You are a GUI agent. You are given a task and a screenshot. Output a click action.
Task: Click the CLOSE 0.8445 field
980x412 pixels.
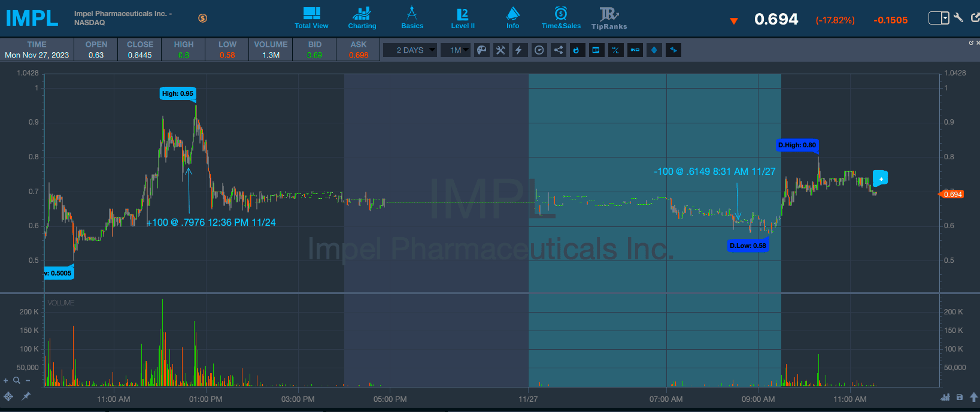click(139, 50)
